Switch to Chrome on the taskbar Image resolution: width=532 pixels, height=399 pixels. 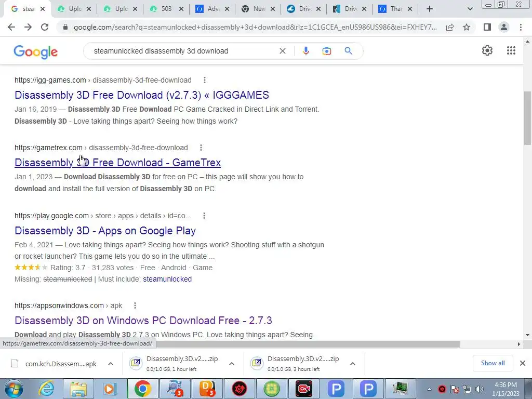point(142,389)
